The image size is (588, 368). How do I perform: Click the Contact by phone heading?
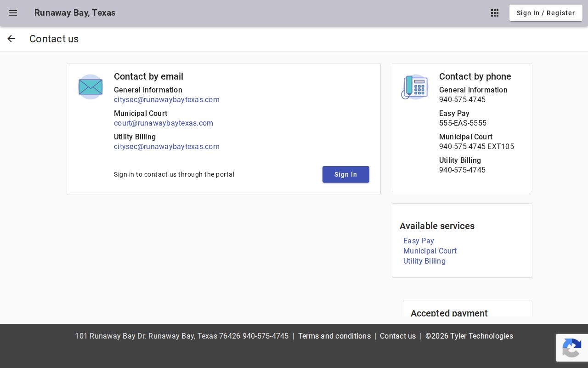475,76
